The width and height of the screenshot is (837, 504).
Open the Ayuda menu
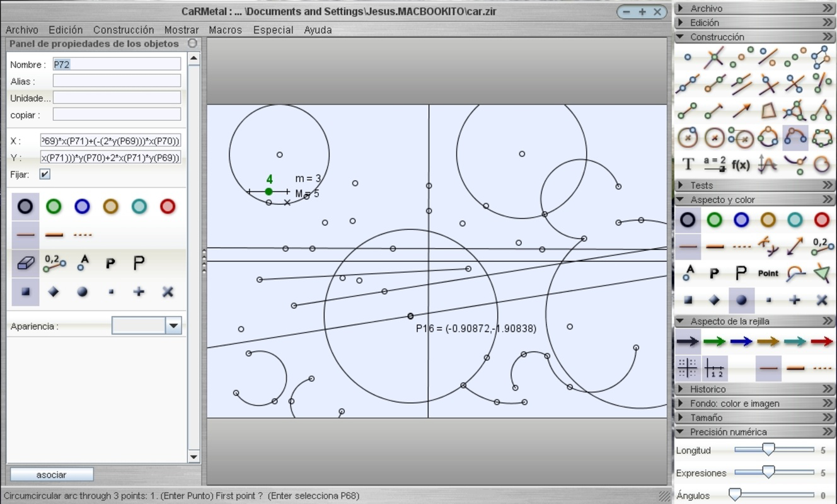[318, 30]
